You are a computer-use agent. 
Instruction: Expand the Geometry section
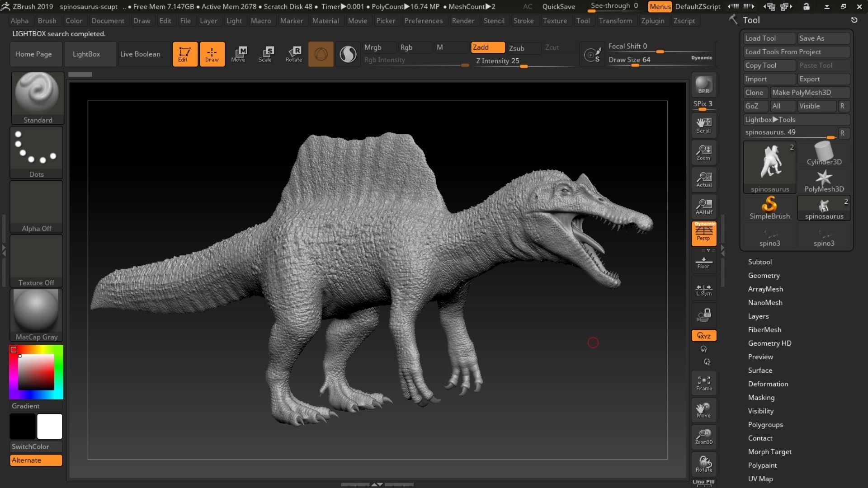[x=764, y=276]
